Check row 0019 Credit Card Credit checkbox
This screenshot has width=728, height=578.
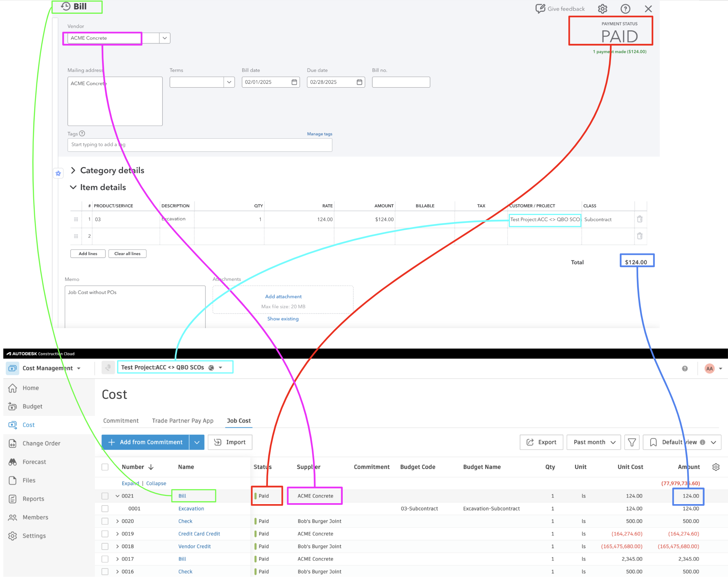[x=105, y=534]
